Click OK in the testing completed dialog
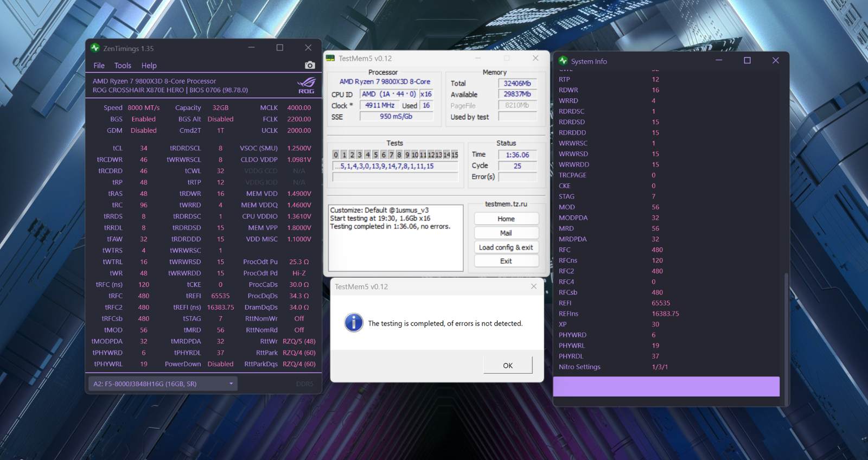This screenshot has height=460, width=868. tap(508, 365)
